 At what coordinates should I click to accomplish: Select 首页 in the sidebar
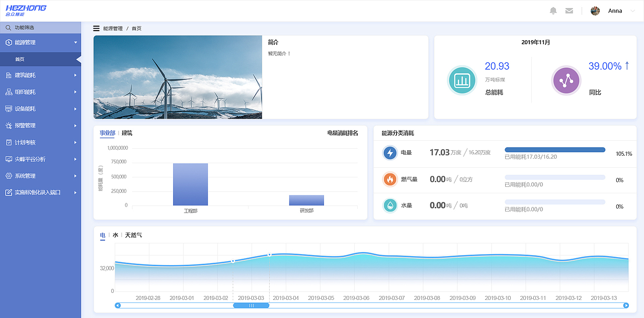point(40,59)
